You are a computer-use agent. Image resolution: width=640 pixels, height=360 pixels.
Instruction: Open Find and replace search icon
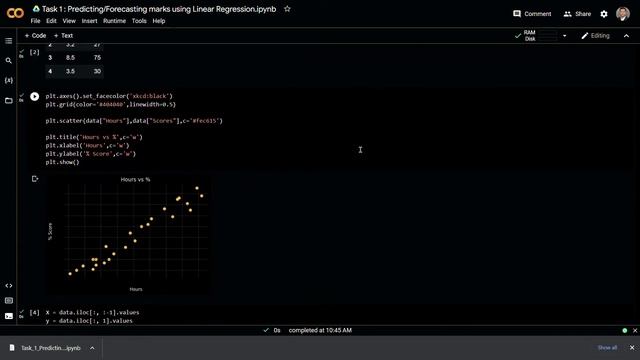pos(9,60)
